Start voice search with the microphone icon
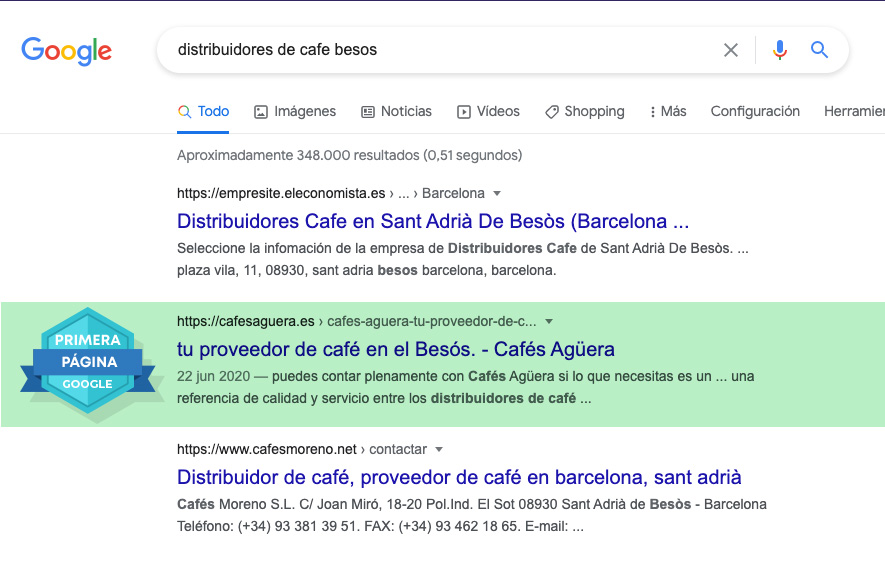885x566 pixels. point(779,50)
